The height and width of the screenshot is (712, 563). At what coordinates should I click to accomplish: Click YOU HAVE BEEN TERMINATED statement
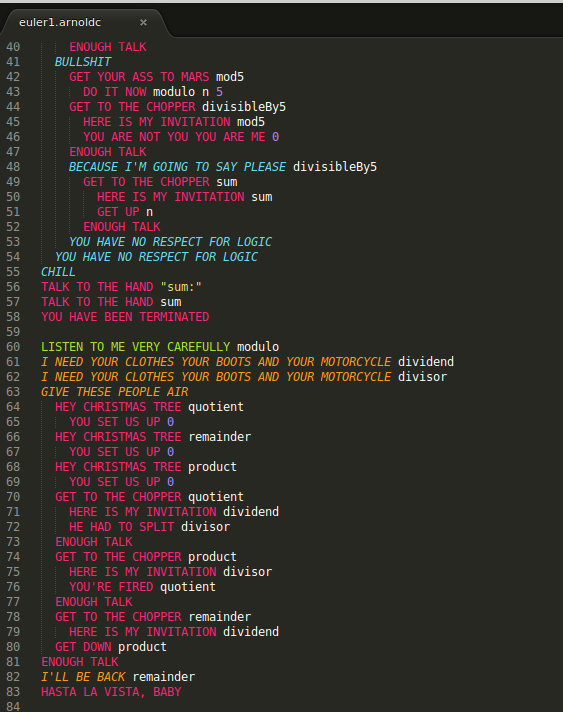click(125, 317)
